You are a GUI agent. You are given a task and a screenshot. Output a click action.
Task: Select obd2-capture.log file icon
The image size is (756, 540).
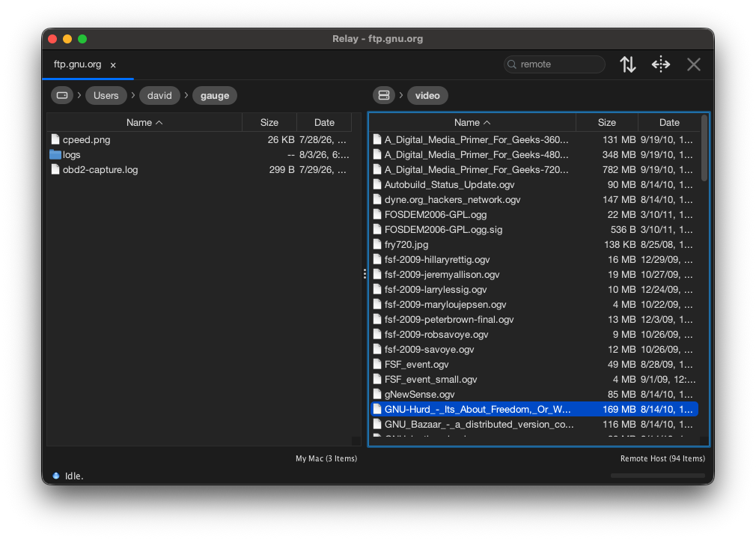55,169
